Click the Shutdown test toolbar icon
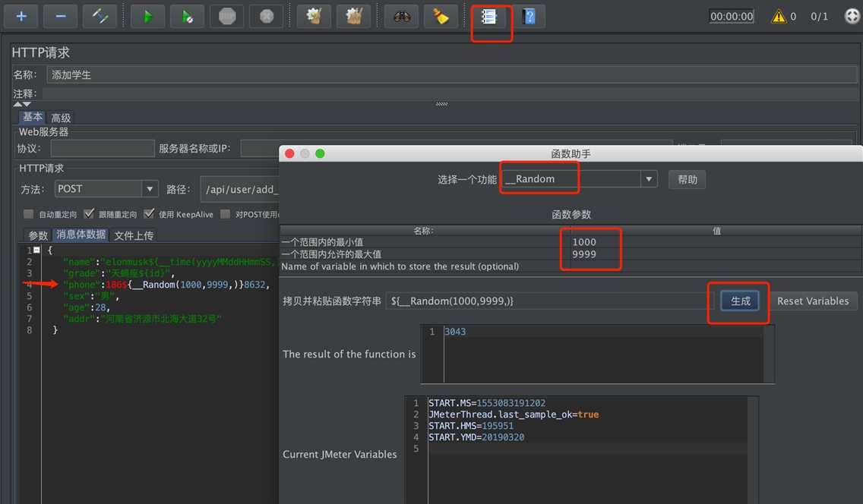Screen dimensions: 863x504 tap(267, 17)
